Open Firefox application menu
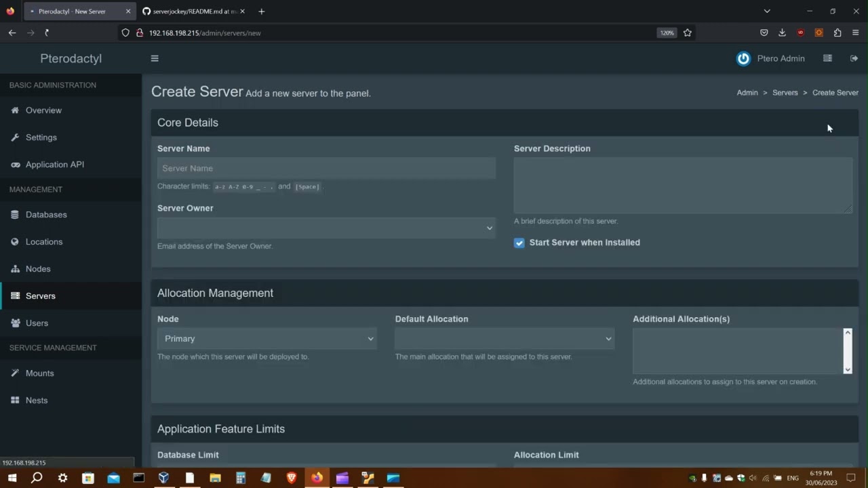The image size is (868, 488). coord(856,33)
